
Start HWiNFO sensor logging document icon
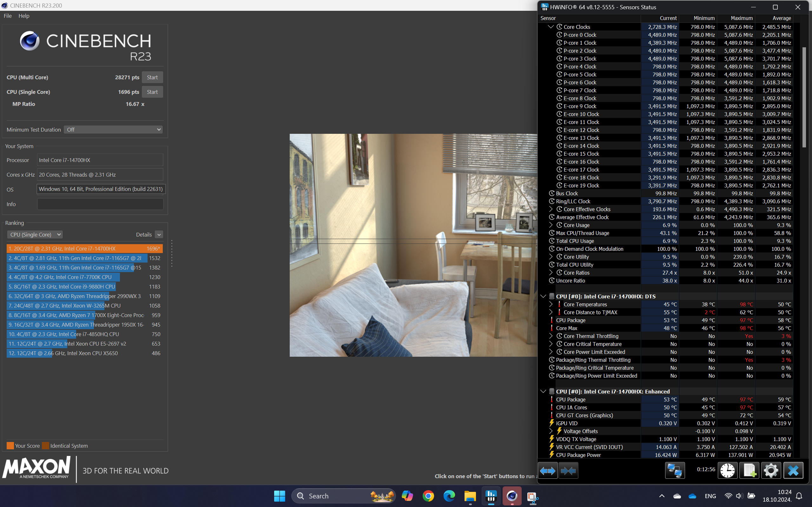(749, 471)
